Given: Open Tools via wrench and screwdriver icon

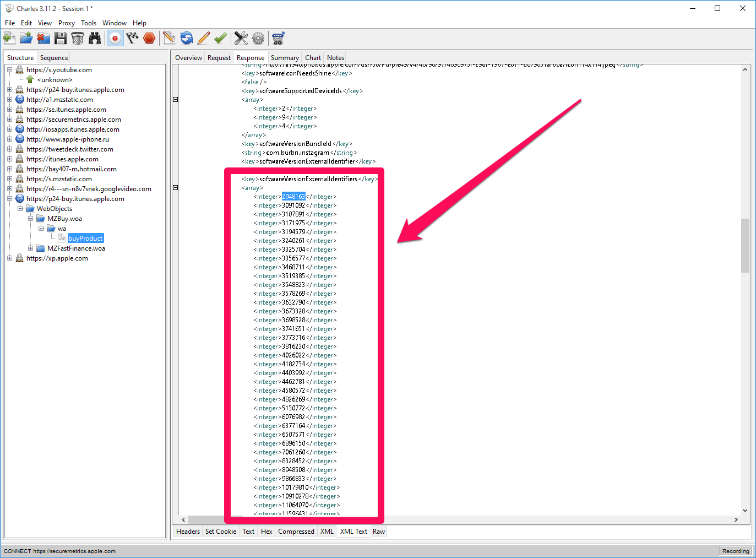Looking at the screenshot, I should click(241, 38).
